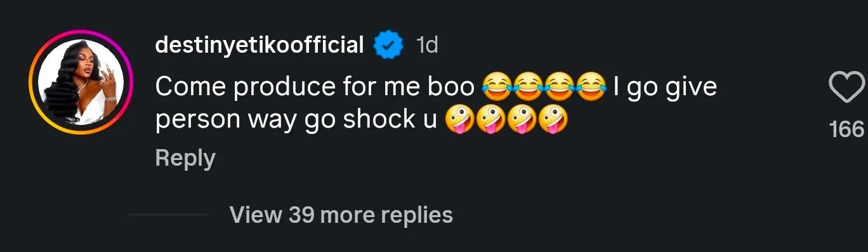Viewport: 868px width, 252px height.
Task: Open the 166 likes count
Action: [x=847, y=129]
